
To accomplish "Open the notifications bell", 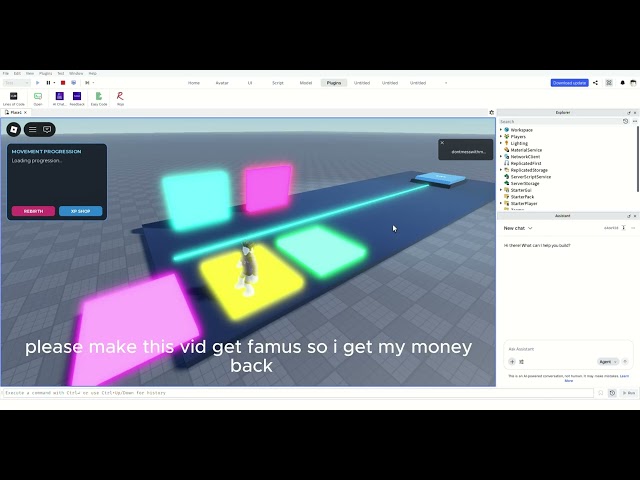I will 622,83.
